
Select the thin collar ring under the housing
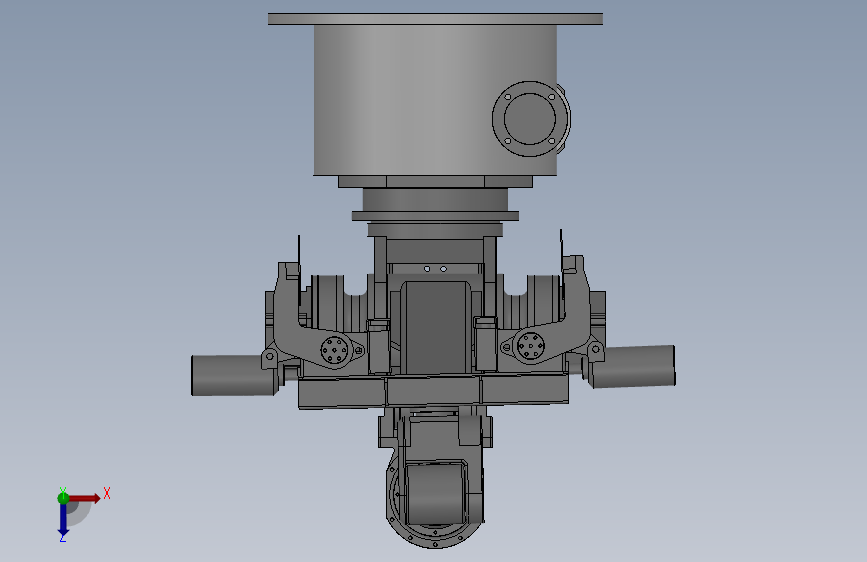(x=435, y=216)
